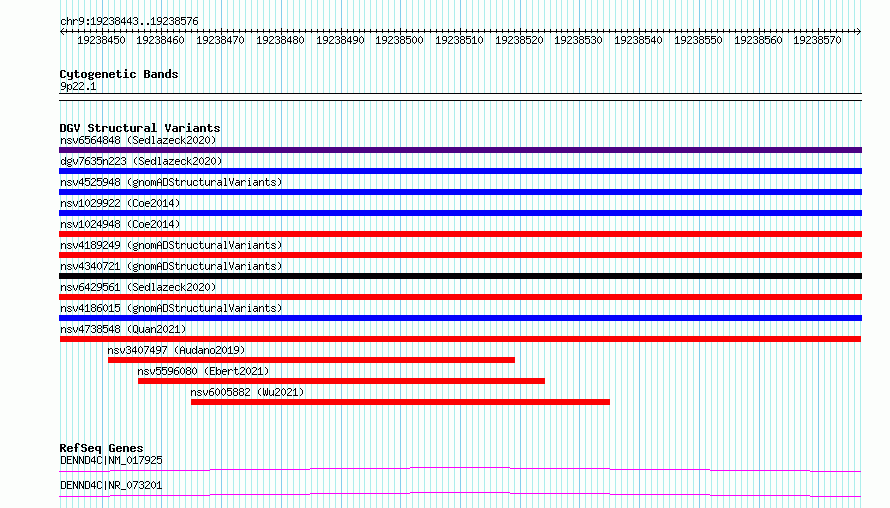The width and height of the screenshot is (890, 508).
Task: Click the red bar under nsv5596080
Action: coord(341,381)
